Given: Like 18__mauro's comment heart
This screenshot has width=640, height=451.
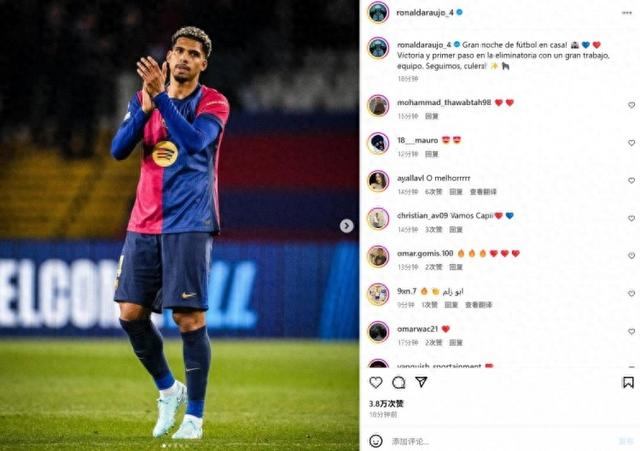Looking at the screenshot, I should pos(631,143).
